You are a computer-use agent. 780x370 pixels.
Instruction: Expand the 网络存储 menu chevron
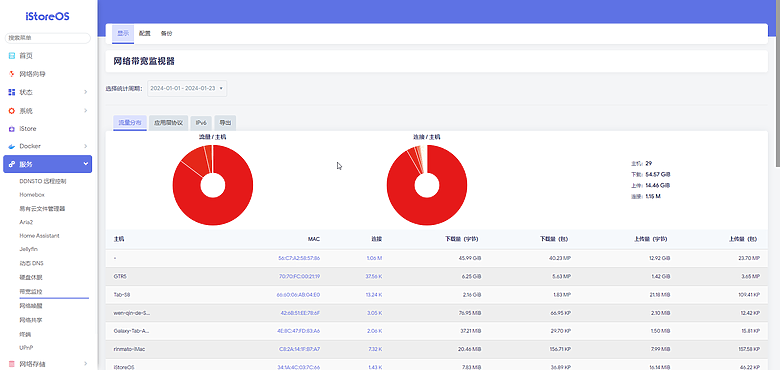[x=86, y=364]
